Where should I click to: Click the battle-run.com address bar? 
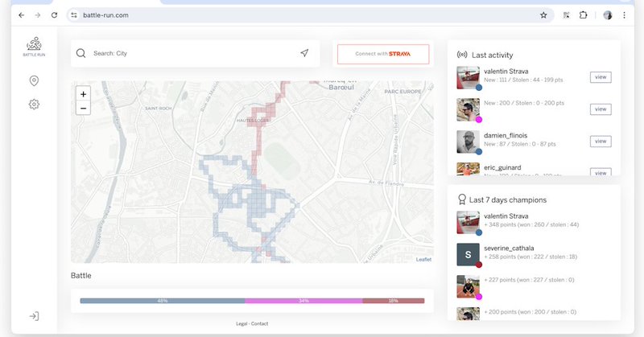coord(310,15)
